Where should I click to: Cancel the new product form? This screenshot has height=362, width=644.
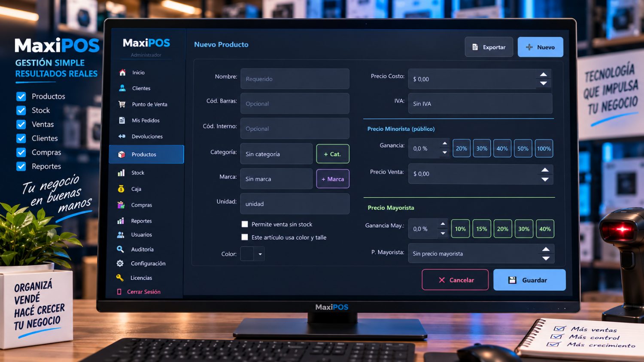coord(455,280)
